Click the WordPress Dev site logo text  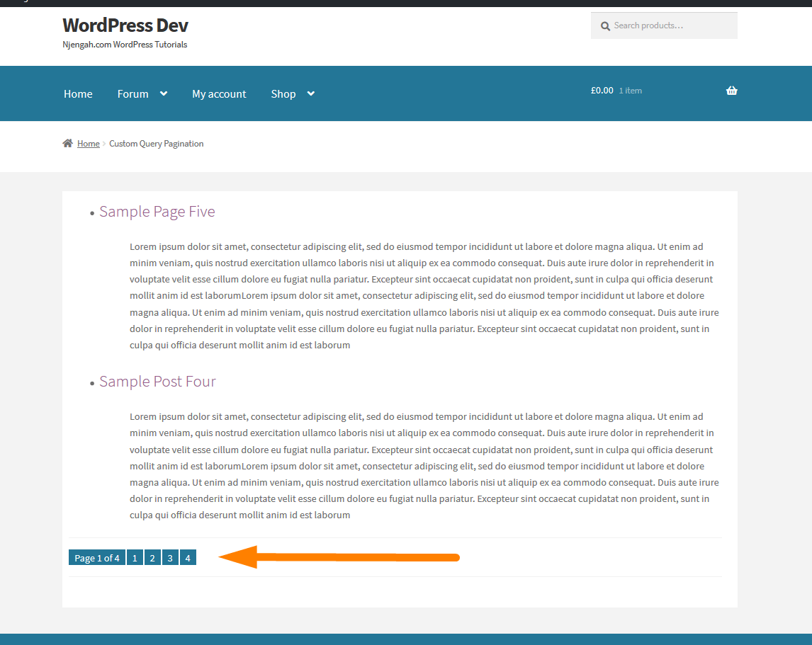[125, 25]
